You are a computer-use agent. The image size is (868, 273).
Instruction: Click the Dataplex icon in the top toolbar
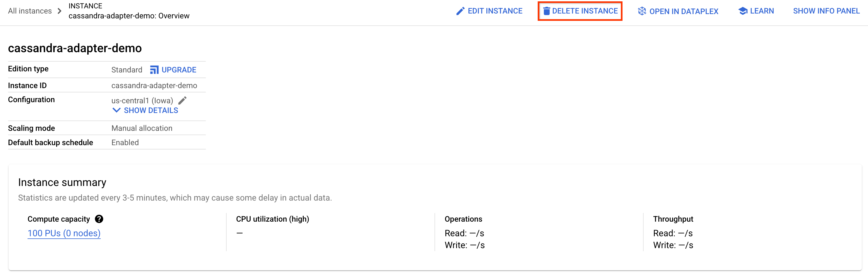point(642,11)
